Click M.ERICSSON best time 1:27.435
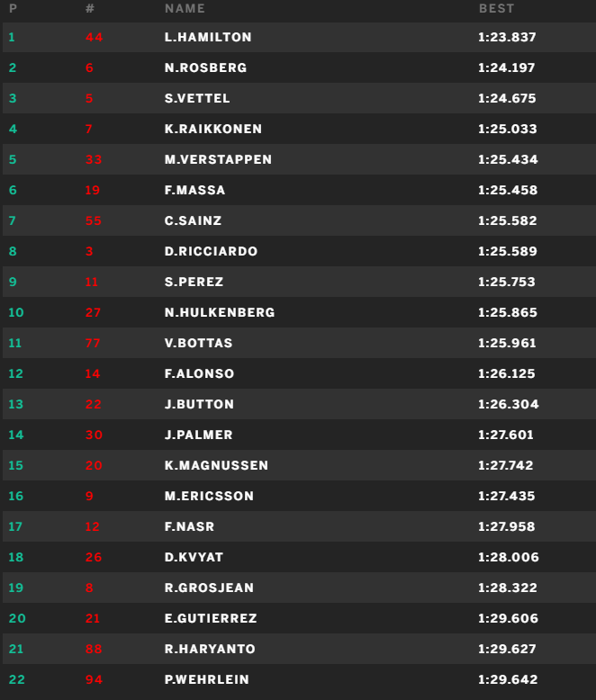 (506, 496)
